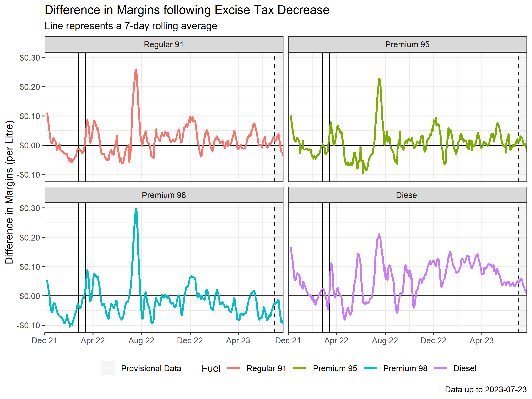Click the '$0.30' tick label of the top row
Viewport: 532px width, 399px height.
coord(30,58)
